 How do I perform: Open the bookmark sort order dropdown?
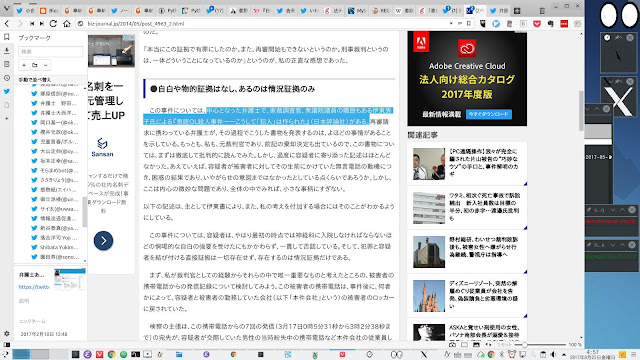coord(50,80)
